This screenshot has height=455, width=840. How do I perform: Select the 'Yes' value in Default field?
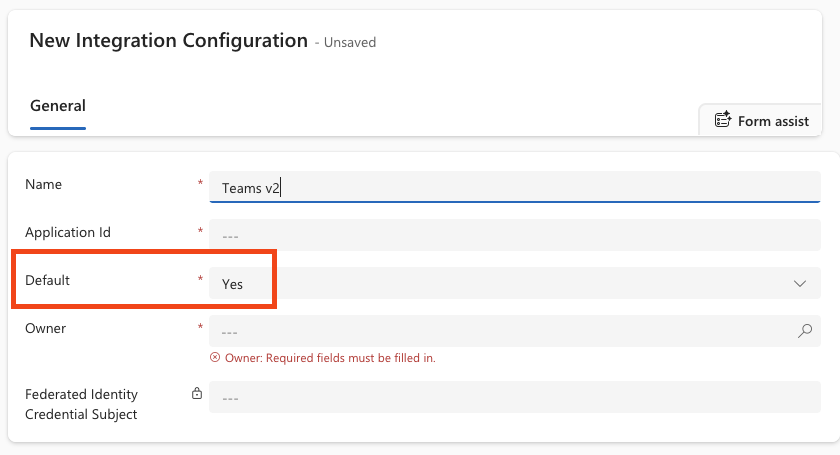(232, 284)
